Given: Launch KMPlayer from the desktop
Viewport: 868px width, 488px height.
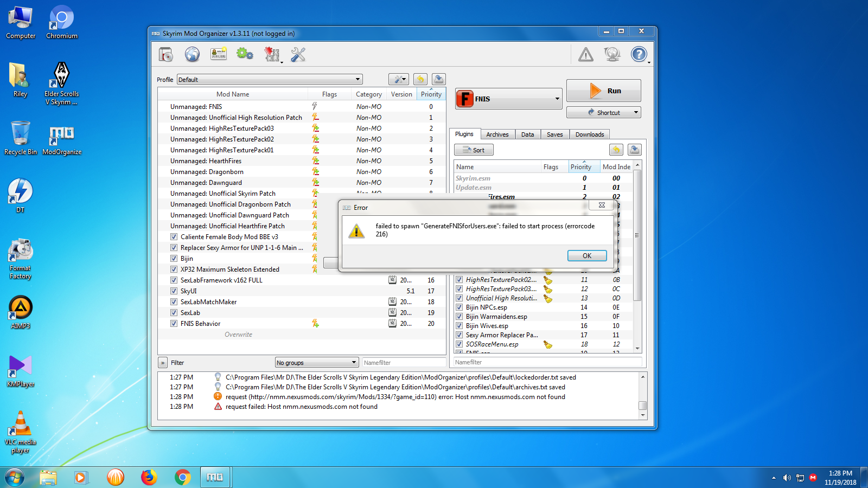Looking at the screenshot, I should (x=21, y=371).
